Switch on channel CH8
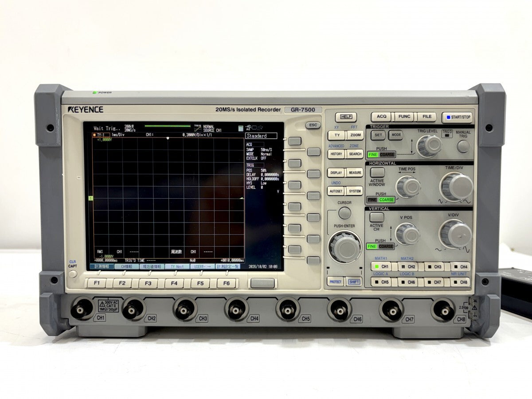The width and height of the screenshot is (532, 399). (460, 282)
